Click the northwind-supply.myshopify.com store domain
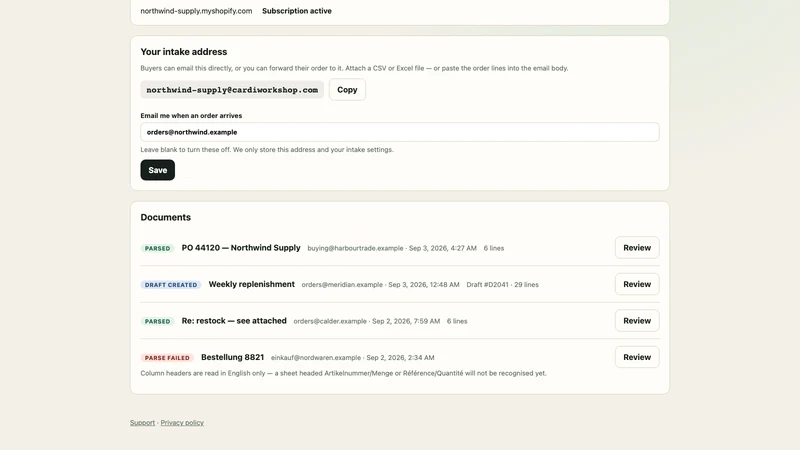Image resolution: width=800 pixels, height=450 pixels. pos(196,11)
